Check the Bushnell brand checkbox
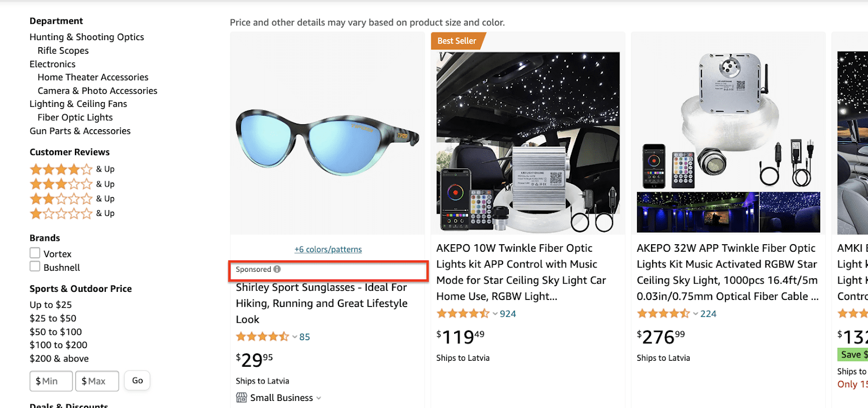868x408 pixels. (35, 266)
